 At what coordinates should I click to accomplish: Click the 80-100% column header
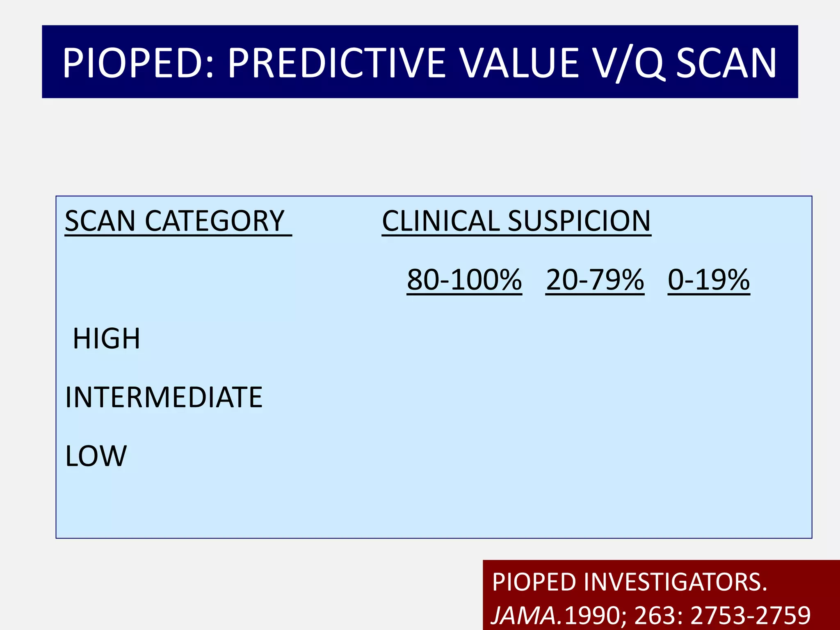[464, 280]
